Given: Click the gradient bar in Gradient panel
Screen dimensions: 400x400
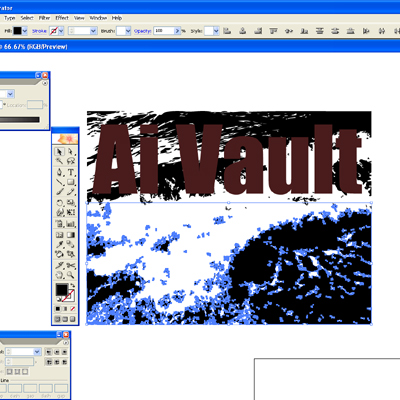Looking at the screenshot, I should coord(20,120).
